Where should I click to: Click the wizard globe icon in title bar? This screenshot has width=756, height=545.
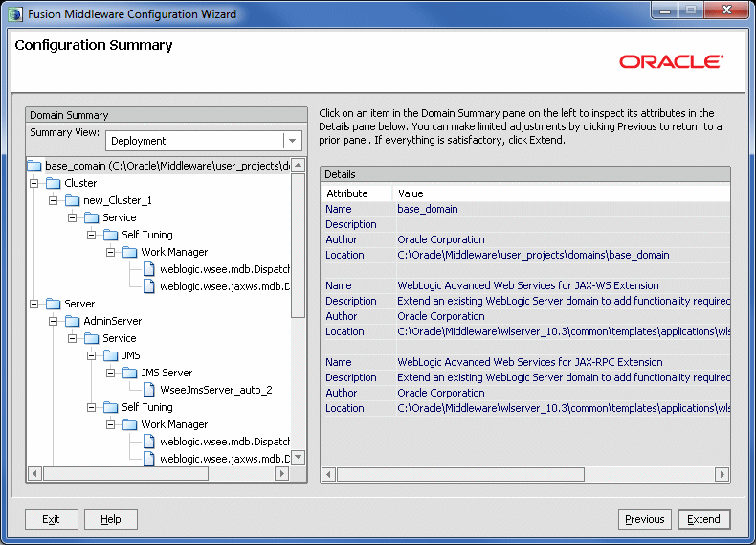point(15,14)
